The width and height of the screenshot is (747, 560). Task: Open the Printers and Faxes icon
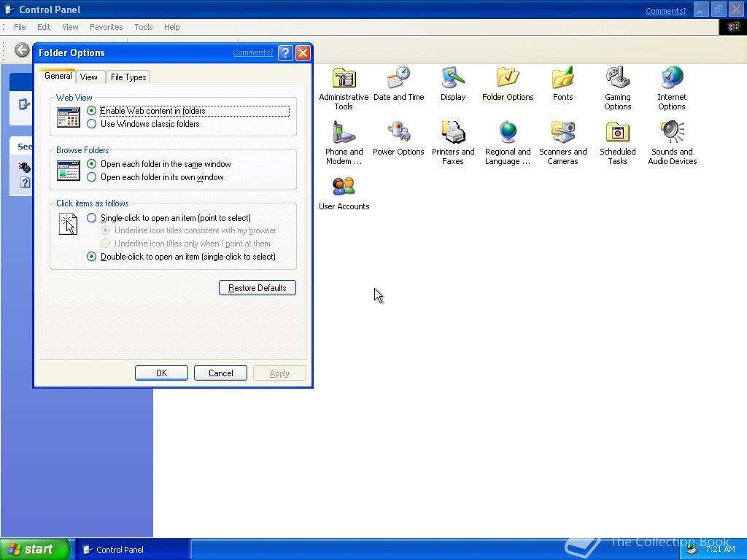pyautogui.click(x=453, y=143)
